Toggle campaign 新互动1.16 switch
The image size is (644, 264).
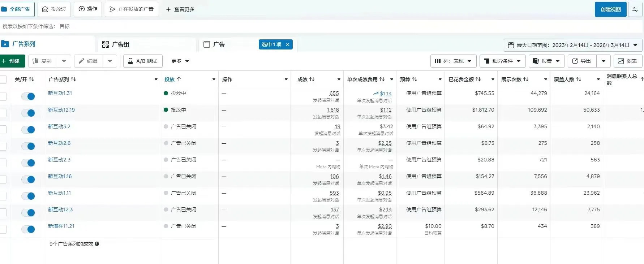pos(28,179)
